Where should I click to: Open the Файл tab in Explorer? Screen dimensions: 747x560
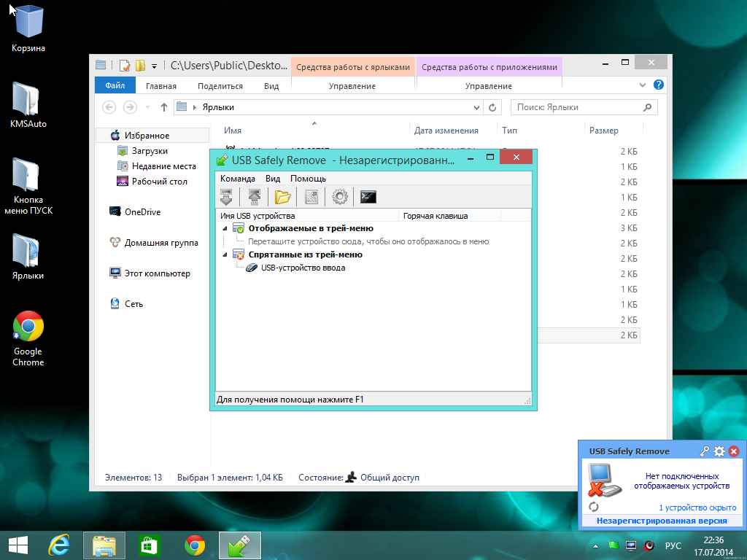tap(115, 86)
